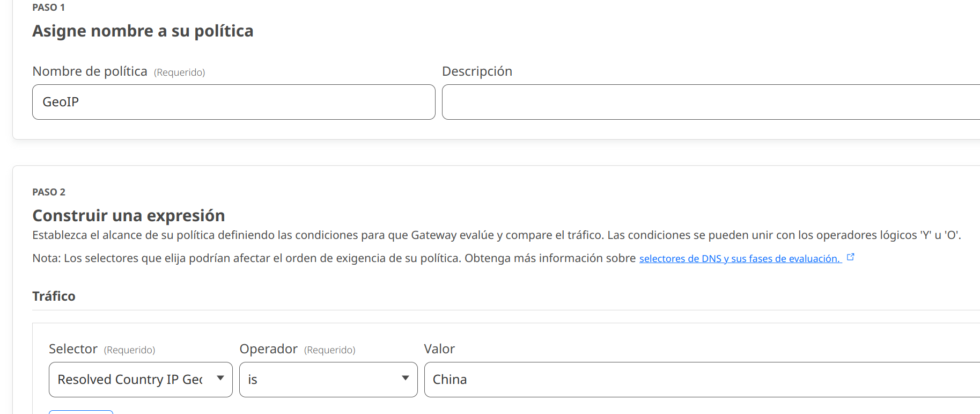Click the 'Descripción' field label
The image size is (980, 414).
[477, 71]
